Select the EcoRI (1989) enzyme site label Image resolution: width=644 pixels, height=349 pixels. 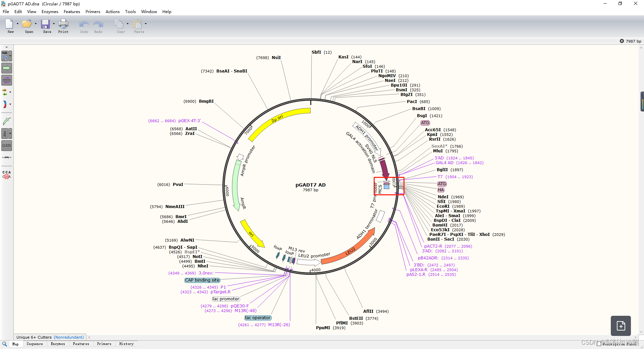coord(450,206)
